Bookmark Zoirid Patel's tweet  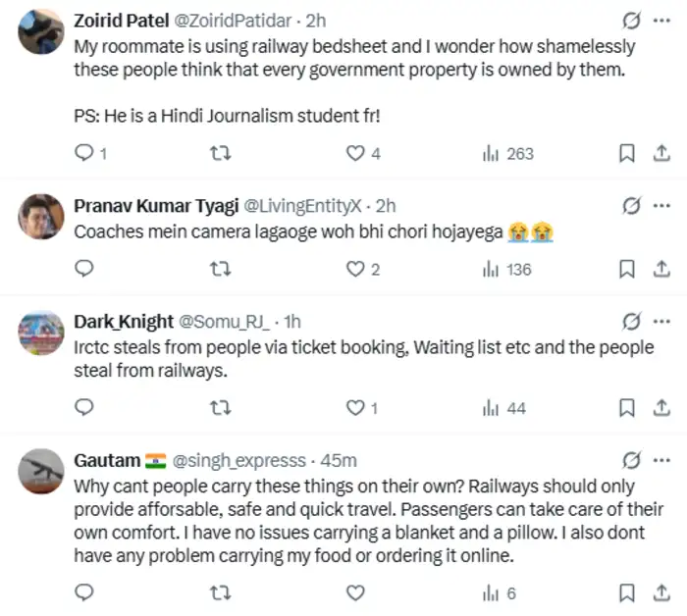[626, 153]
